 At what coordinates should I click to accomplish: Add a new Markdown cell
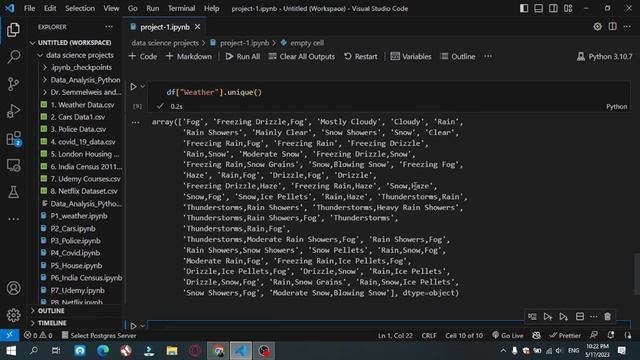pos(189,56)
